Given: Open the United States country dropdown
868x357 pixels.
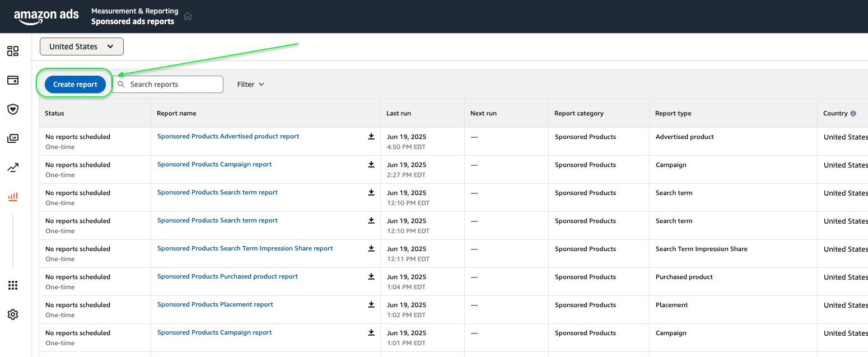Looking at the screenshot, I should point(82,47).
